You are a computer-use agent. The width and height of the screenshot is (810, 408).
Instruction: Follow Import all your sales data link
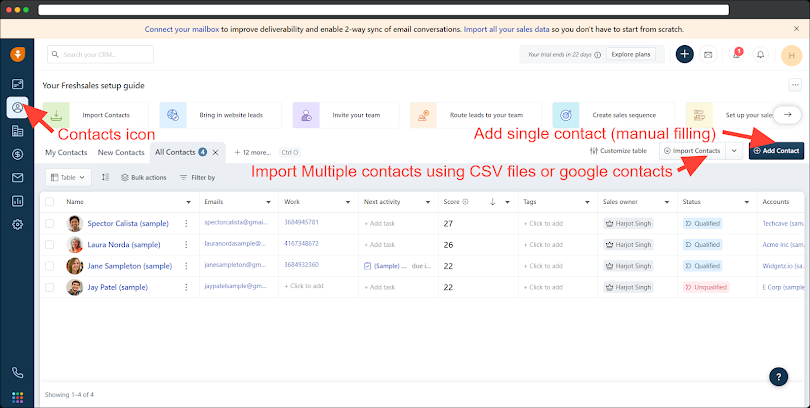pos(506,29)
